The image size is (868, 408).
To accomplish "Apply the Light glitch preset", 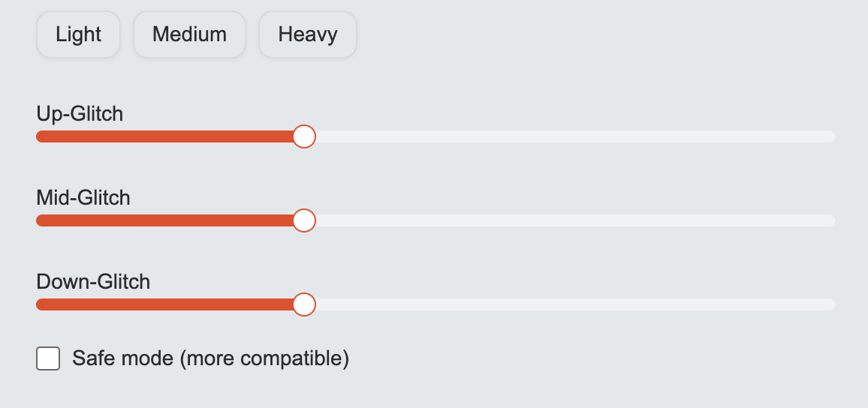I will click(78, 34).
